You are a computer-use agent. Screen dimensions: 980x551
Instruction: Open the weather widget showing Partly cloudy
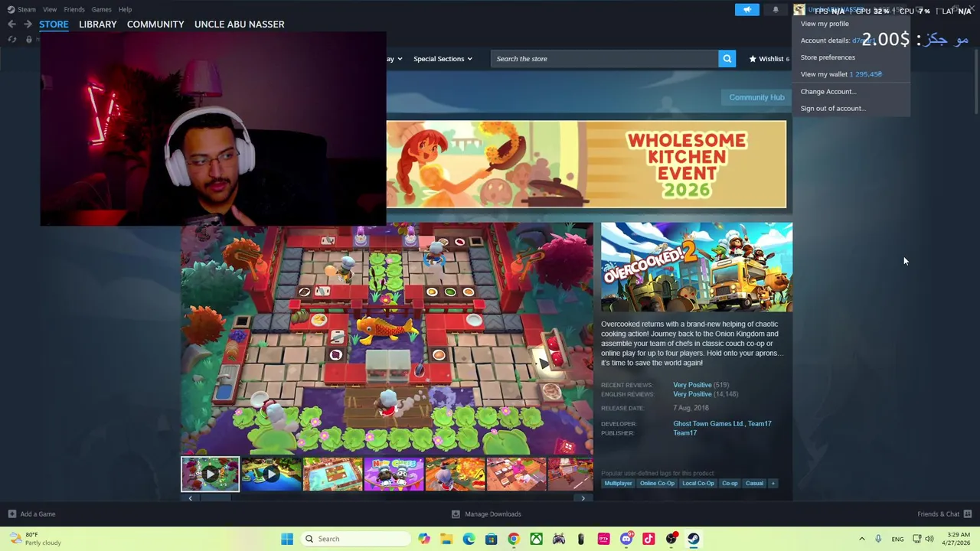tap(34, 539)
